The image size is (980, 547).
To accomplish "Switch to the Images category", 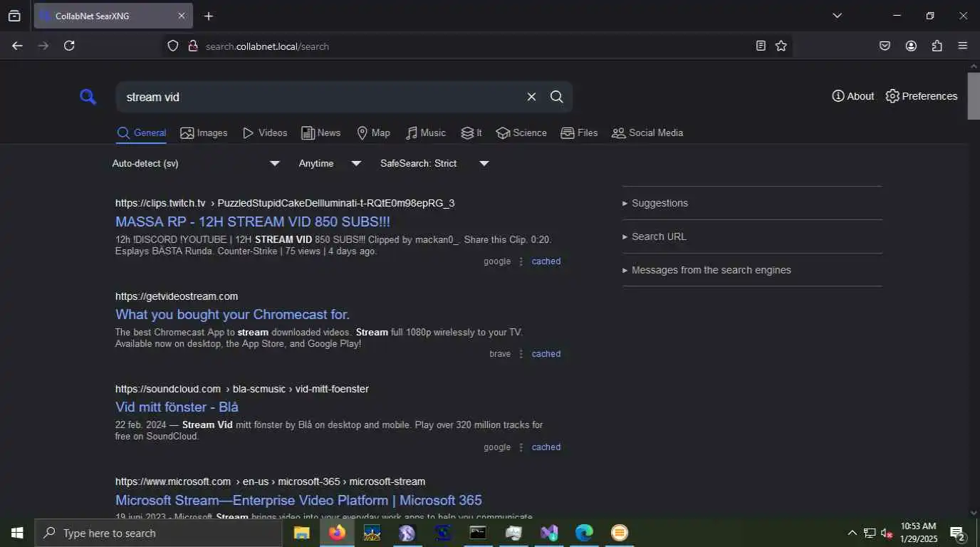I will 204,133.
